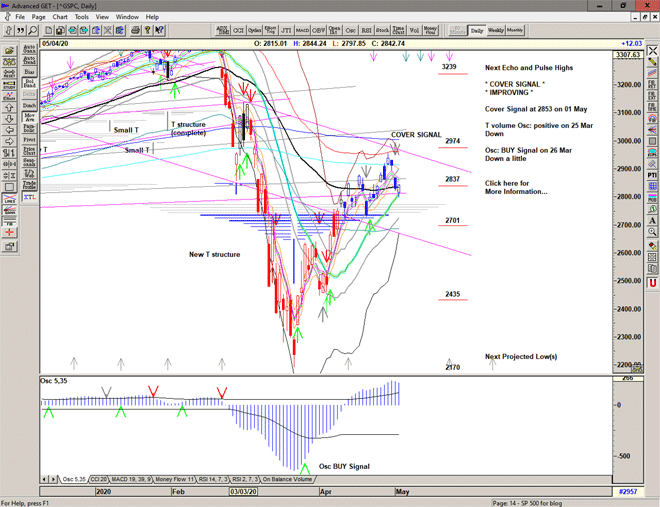Image resolution: width=660 pixels, height=507 pixels.
Task: Click the Vol volume study button
Action: tap(416, 31)
